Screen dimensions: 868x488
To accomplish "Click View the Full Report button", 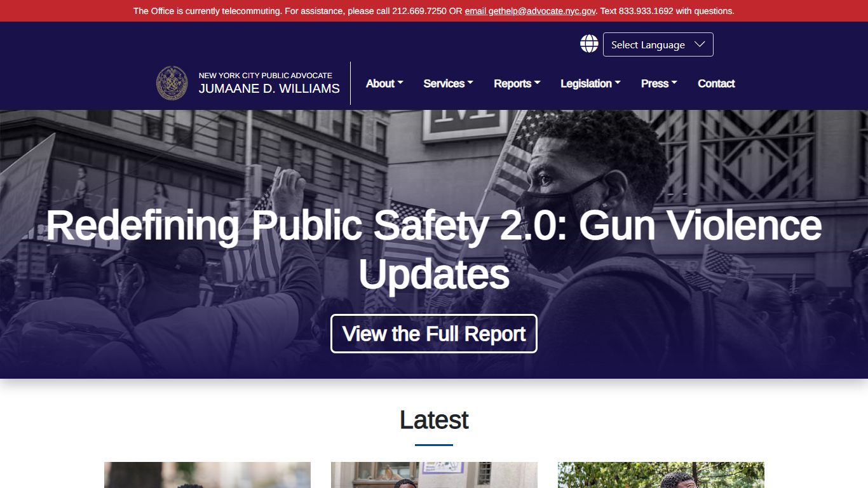I will coord(434,334).
